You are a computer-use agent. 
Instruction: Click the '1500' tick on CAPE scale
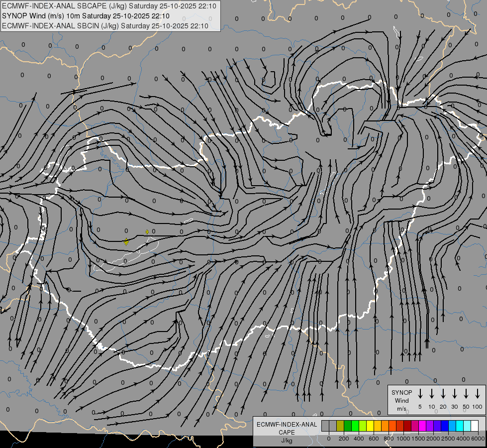tap(418, 439)
